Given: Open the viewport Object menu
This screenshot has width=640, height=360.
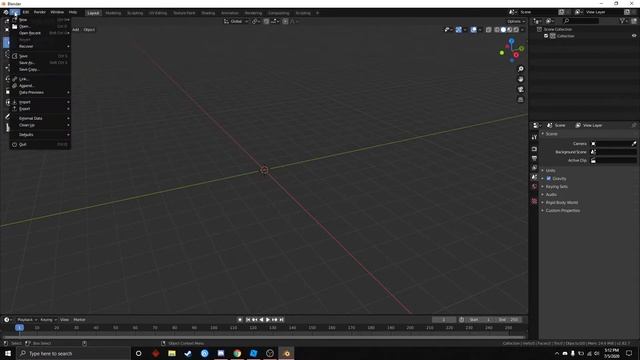Looking at the screenshot, I should [89, 30].
